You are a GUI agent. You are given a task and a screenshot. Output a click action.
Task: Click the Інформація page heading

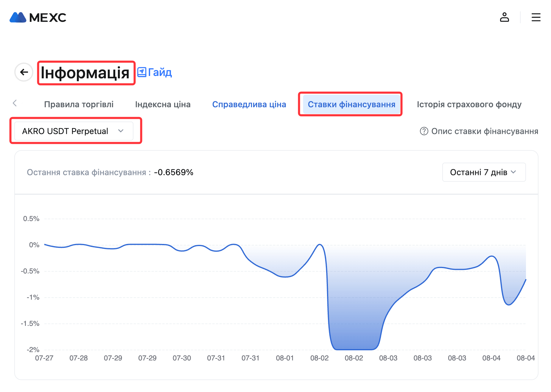pos(85,73)
